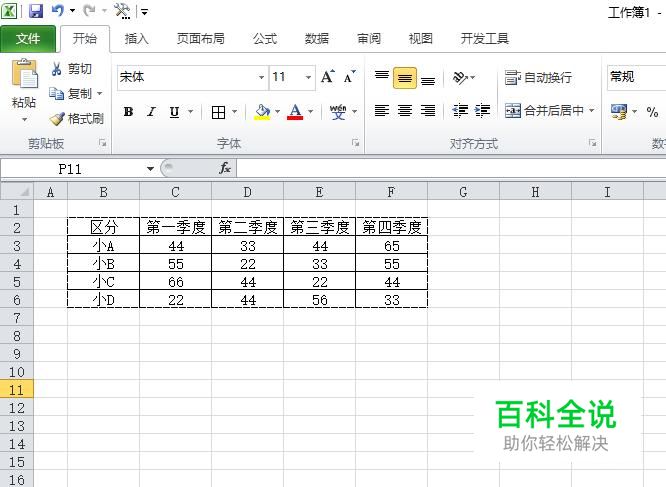The width and height of the screenshot is (666, 487).
Task: Increase indent icon
Action: pos(482,111)
